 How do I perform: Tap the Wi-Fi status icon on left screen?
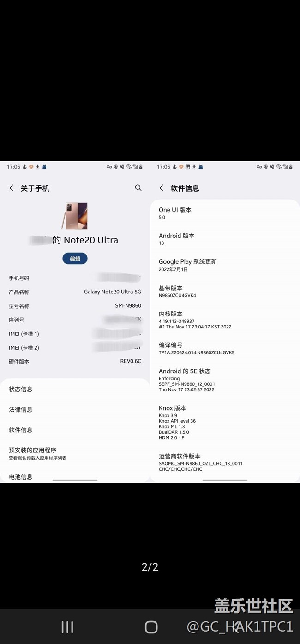pyautogui.click(x=129, y=167)
